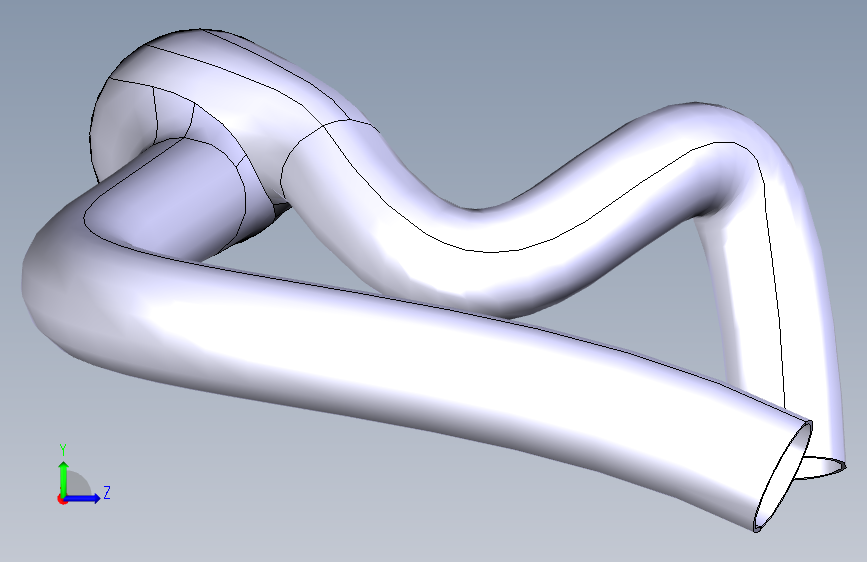Click the open elliptical end of the tube
This screenshot has width=867, height=562.
(783, 477)
